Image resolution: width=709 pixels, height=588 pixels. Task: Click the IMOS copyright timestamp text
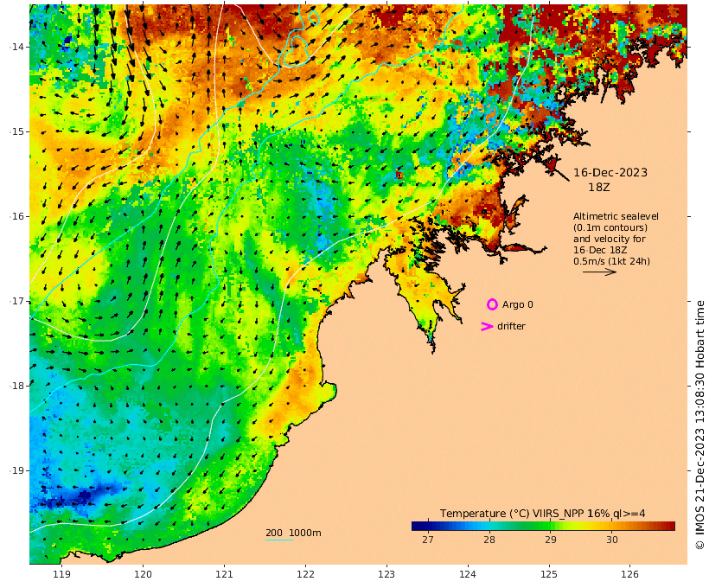pyautogui.click(x=699, y=425)
